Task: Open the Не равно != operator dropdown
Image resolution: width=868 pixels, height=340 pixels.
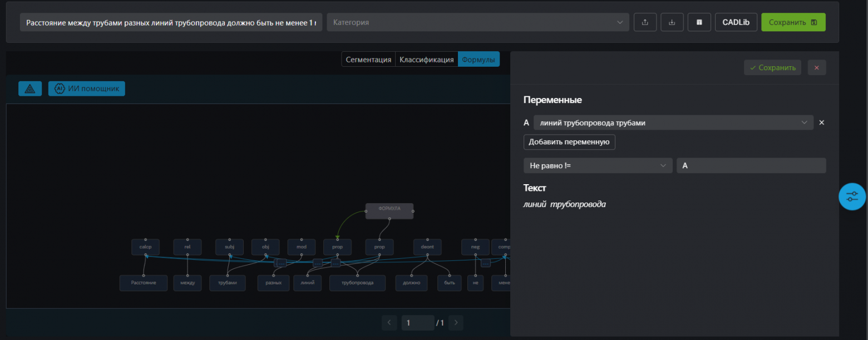Action: [598, 165]
